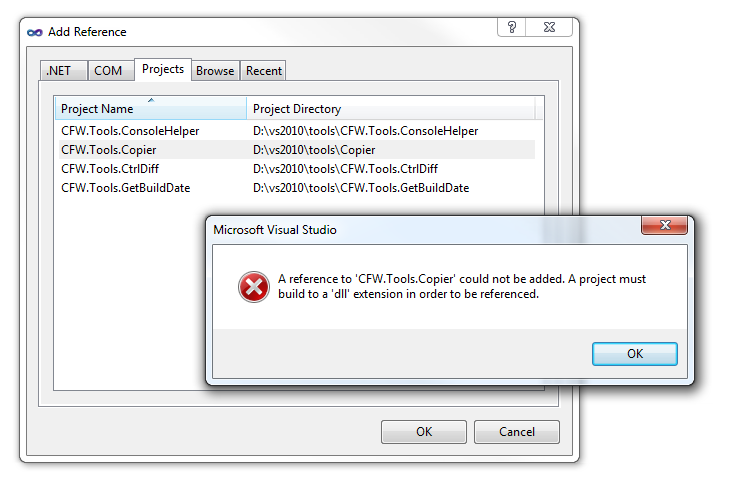Open the Recent tab
Image resolution: width=729 pixels, height=479 pixels.
(x=263, y=71)
